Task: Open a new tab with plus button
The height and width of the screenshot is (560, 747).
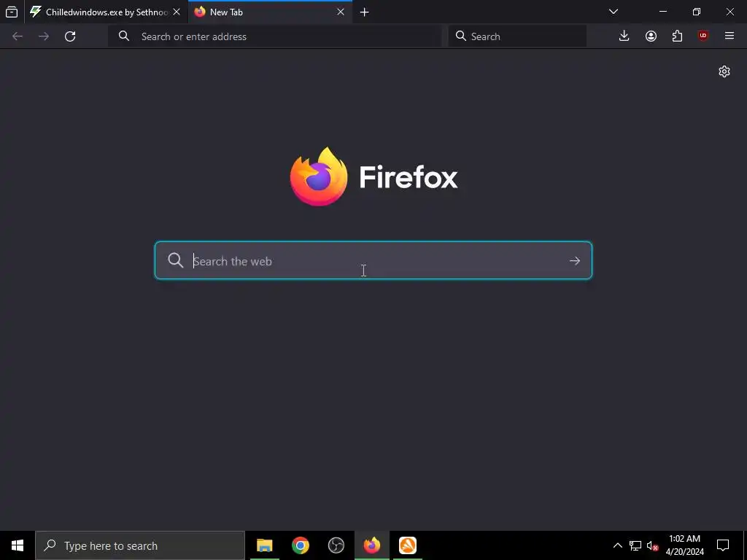Action: click(365, 12)
